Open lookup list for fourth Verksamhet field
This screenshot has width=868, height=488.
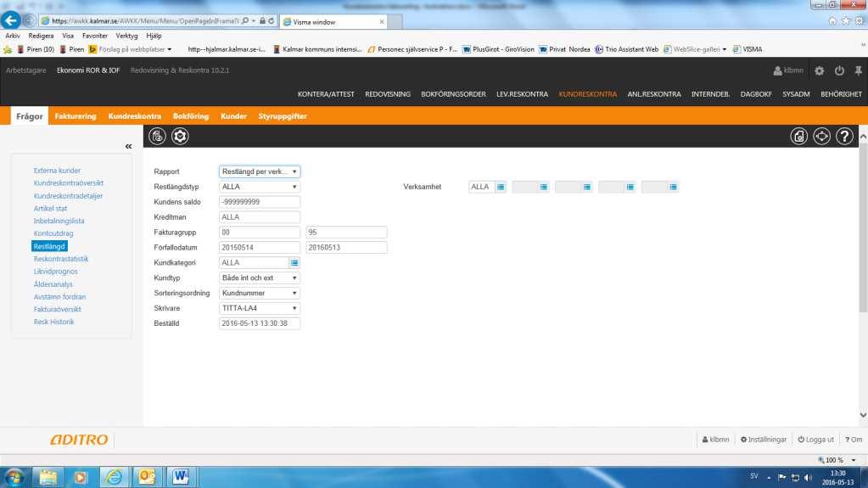[630, 188]
